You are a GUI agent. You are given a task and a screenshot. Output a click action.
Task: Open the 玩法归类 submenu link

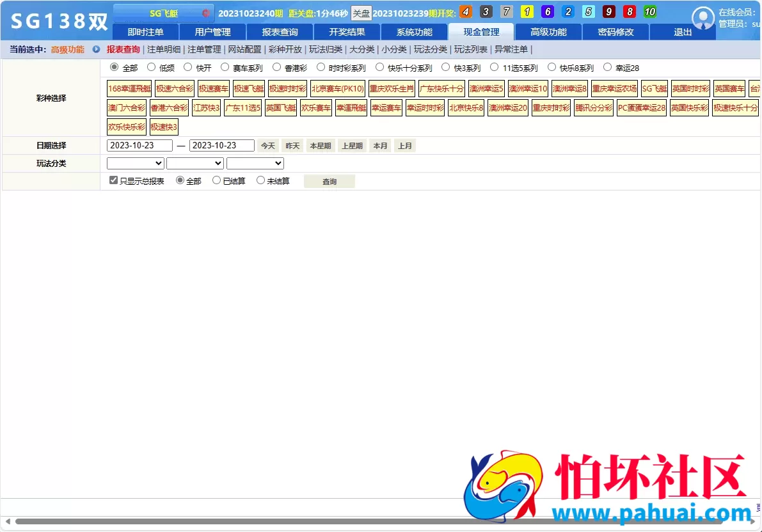(x=326, y=50)
